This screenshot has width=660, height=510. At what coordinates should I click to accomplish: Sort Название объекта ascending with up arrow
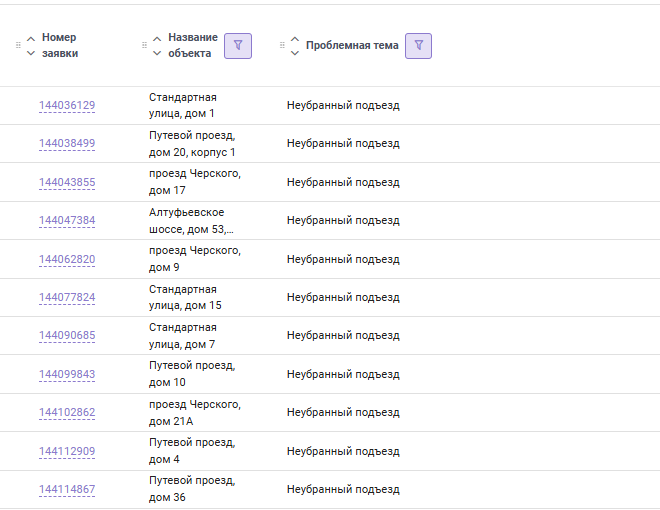click(157, 38)
